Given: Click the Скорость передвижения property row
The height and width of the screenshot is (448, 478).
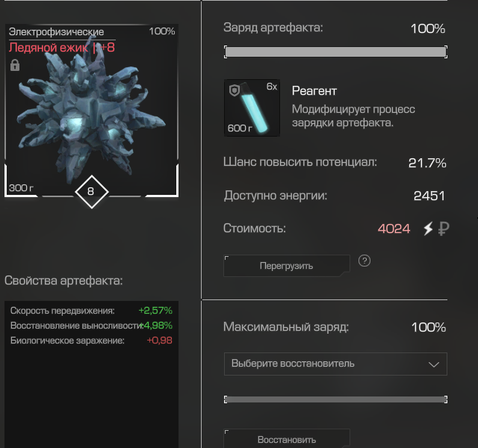Looking at the screenshot, I should (x=91, y=311).
